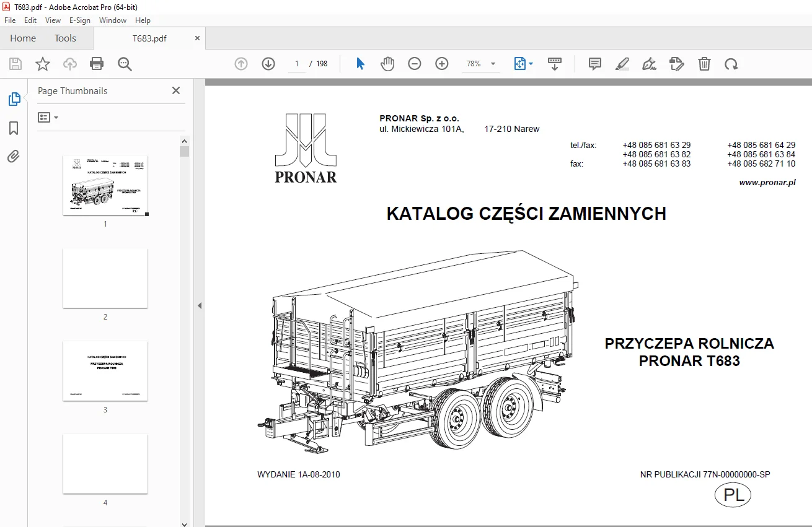This screenshot has width=812, height=527.
Task: Open the View menu
Action: (53, 20)
